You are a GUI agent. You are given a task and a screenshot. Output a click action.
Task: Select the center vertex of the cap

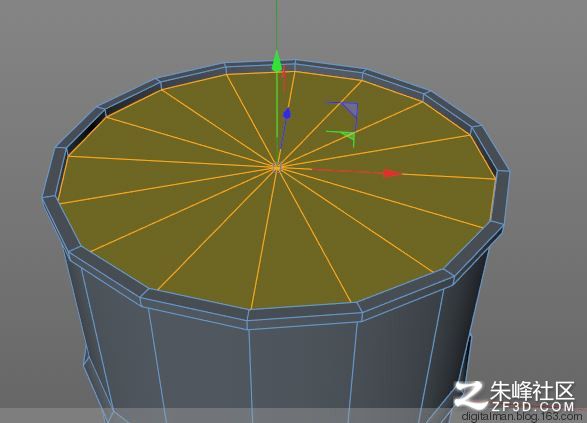pyautogui.click(x=277, y=168)
